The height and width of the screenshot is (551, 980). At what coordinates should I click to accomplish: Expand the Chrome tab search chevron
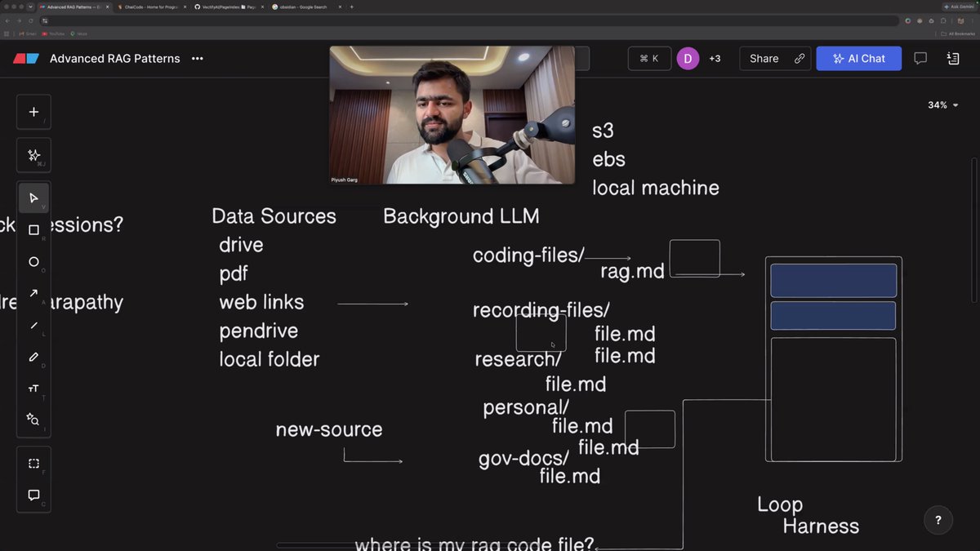[x=30, y=7]
